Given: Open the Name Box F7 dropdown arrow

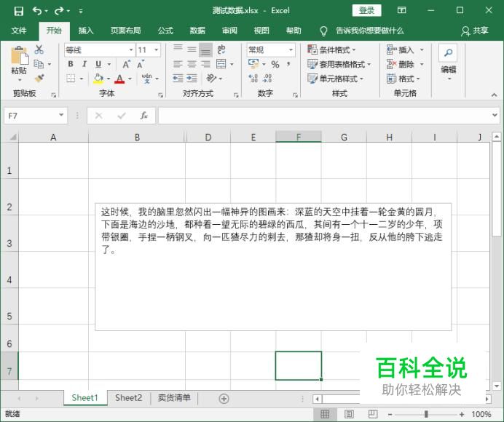Looking at the screenshot, I should point(61,115).
